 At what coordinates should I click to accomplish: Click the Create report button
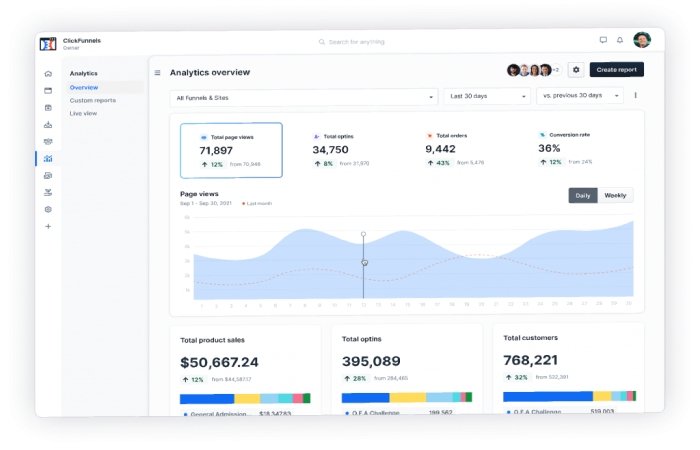[617, 70]
